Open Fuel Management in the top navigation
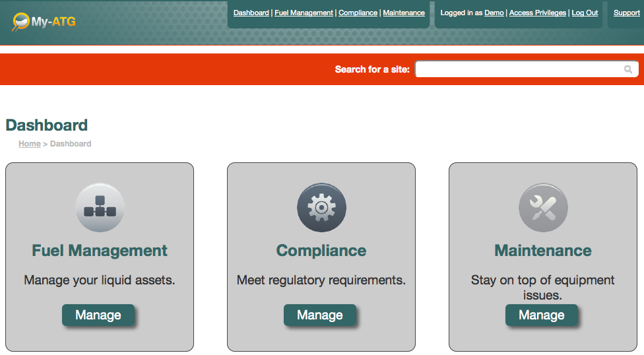Image resolution: width=644 pixels, height=355 pixels. click(x=304, y=13)
